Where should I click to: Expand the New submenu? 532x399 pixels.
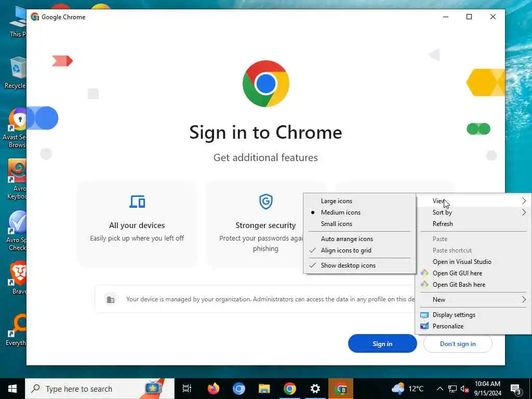pyautogui.click(x=474, y=300)
